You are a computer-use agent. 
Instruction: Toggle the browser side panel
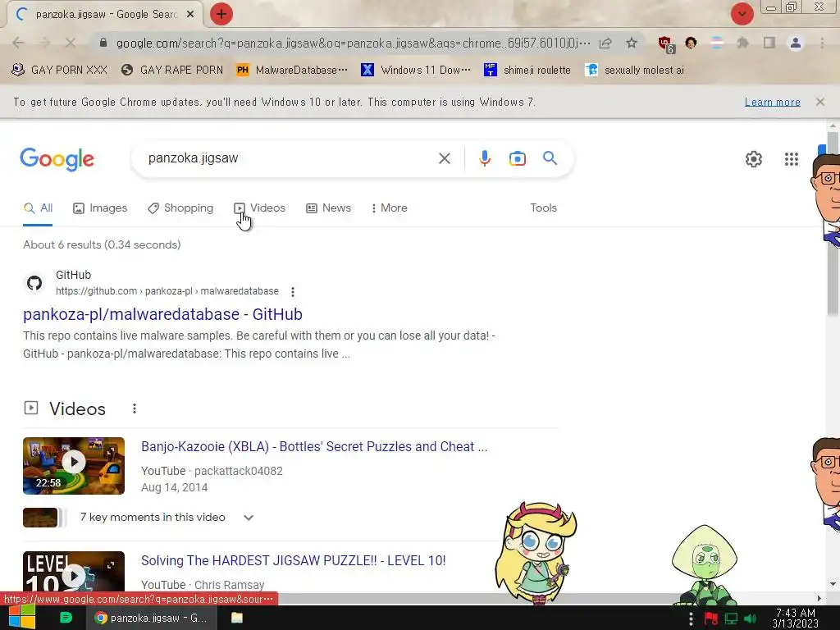[x=769, y=43]
